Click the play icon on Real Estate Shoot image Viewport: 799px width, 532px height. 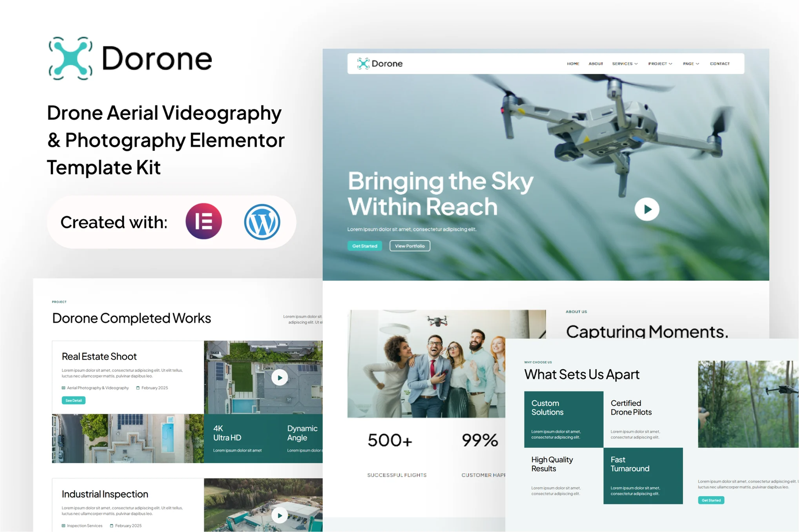tap(280, 378)
